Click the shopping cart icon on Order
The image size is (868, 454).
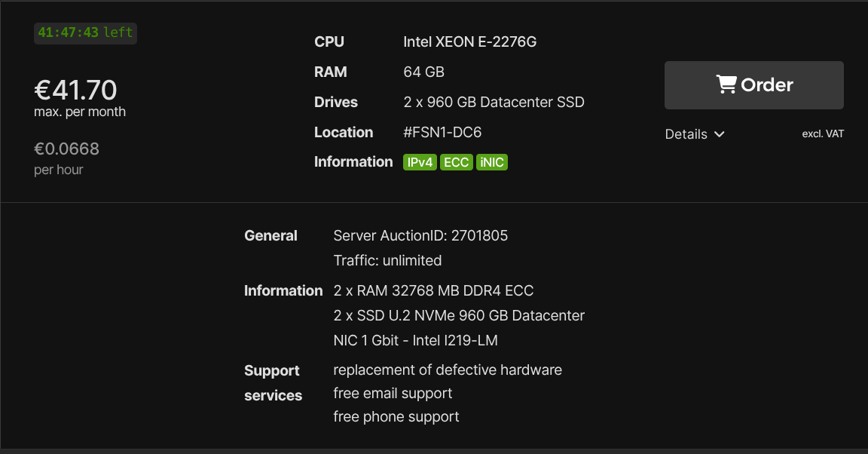coord(726,84)
